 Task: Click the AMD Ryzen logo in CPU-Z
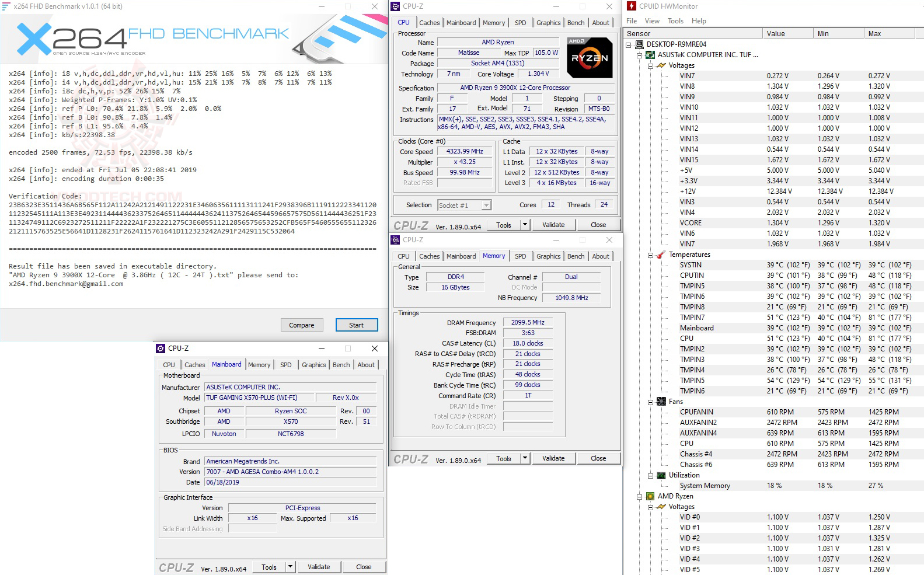tap(590, 58)
